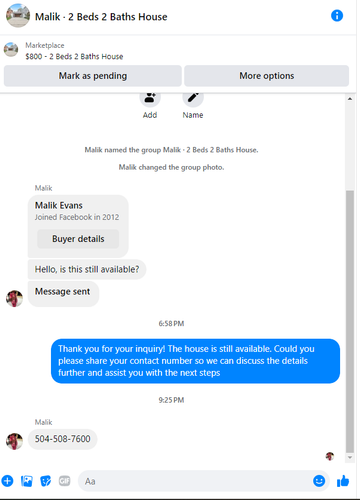Screen dimensions: 360x500
Task: Click the chat scrollbar thumb
Action: [350, 322]
